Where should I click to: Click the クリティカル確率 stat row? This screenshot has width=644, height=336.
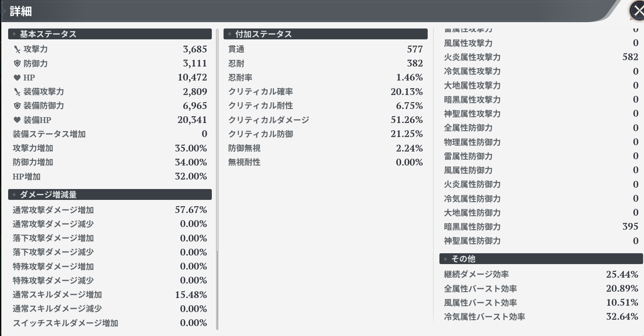325,92
